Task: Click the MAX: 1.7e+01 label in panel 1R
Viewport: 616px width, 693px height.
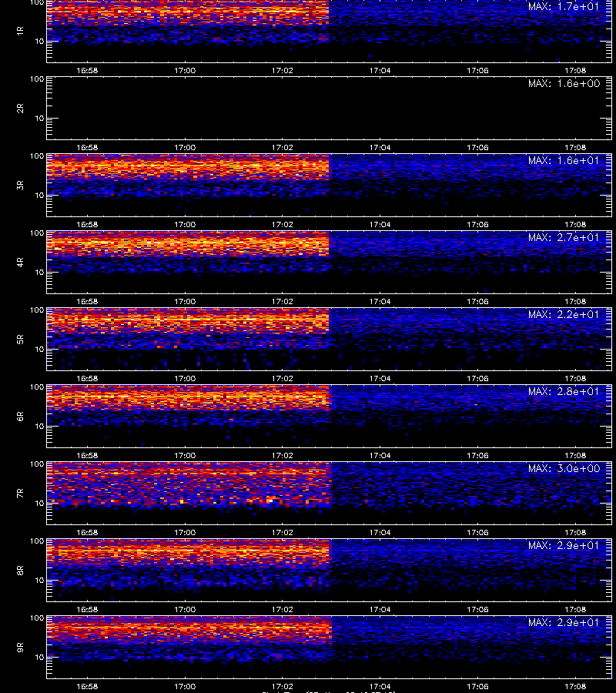Action: pyautogui.click(x=564, y=7)
